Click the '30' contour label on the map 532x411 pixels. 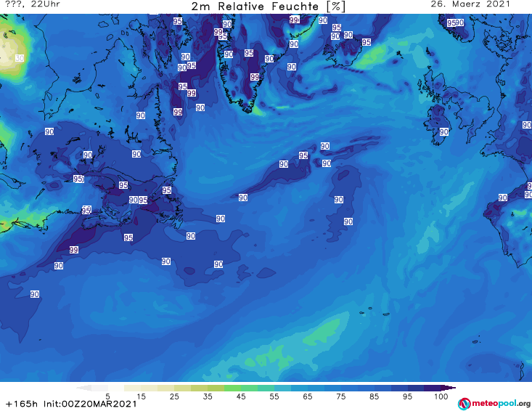pos(20,58)
